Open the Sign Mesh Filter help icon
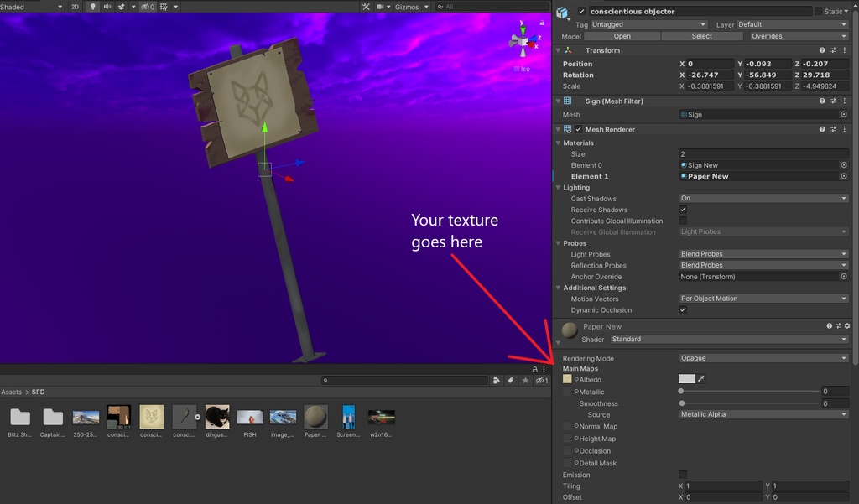859x504 pixels. click(x=822, y=101)
